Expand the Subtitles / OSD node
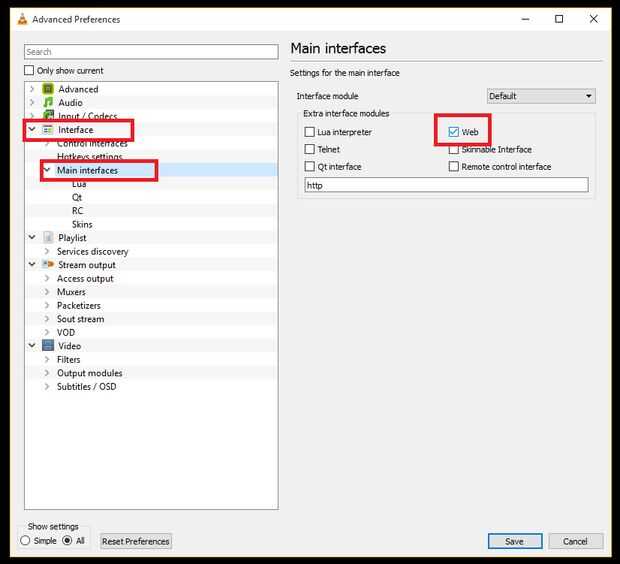620x564 pixels. (x=47, y=386)
